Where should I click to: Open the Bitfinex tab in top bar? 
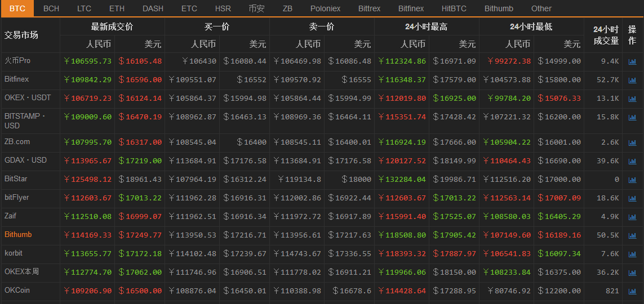click(411, 8)
